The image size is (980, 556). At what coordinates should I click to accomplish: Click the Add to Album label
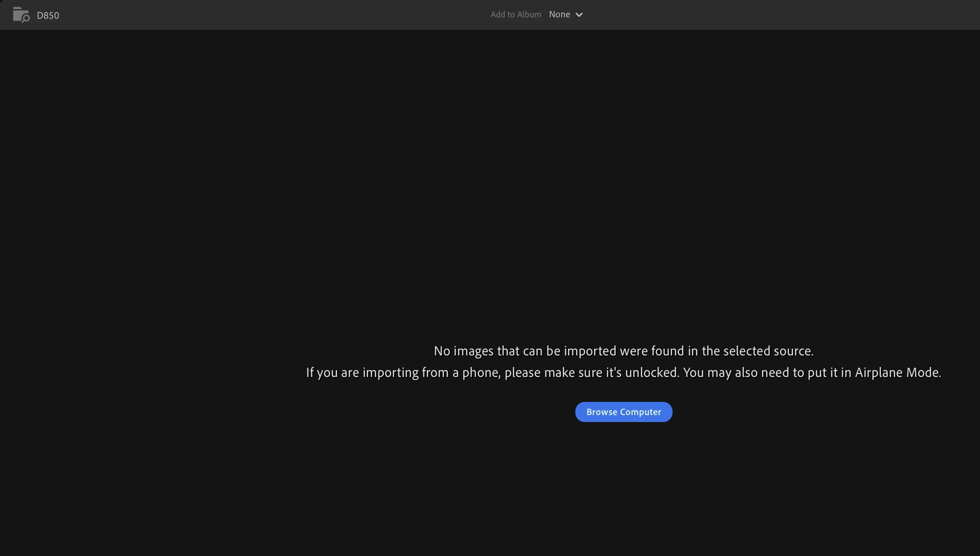pyautogui.click(x=515, y=15)
